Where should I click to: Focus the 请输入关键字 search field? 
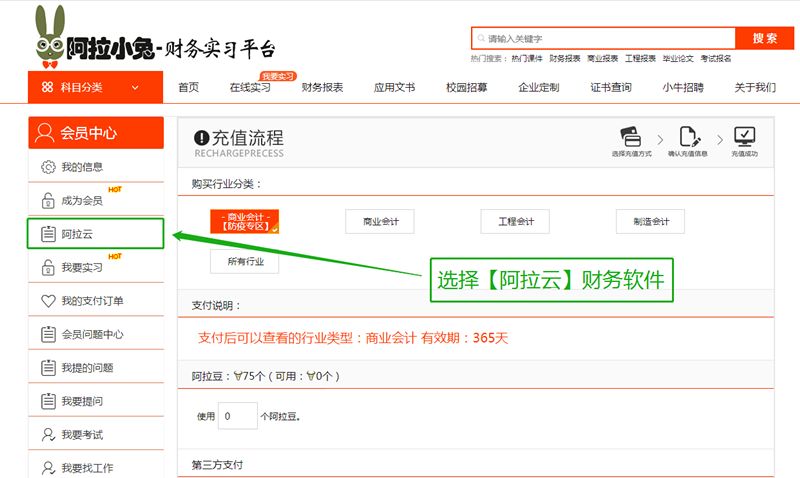click(x=603, y=38)
